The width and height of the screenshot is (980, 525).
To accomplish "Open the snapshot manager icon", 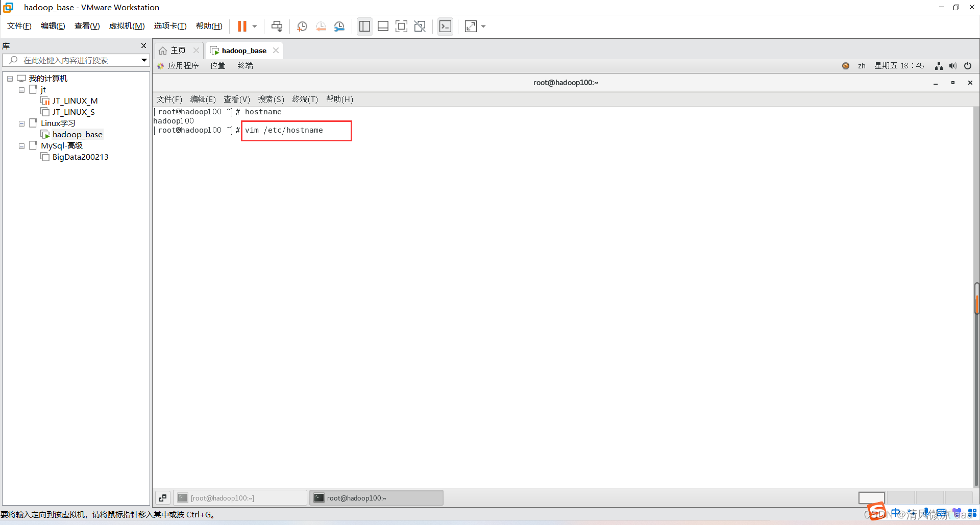I will coord(339,26).
